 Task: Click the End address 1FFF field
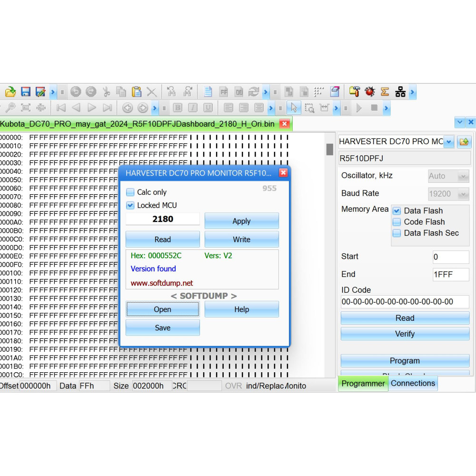pos(451,275)
